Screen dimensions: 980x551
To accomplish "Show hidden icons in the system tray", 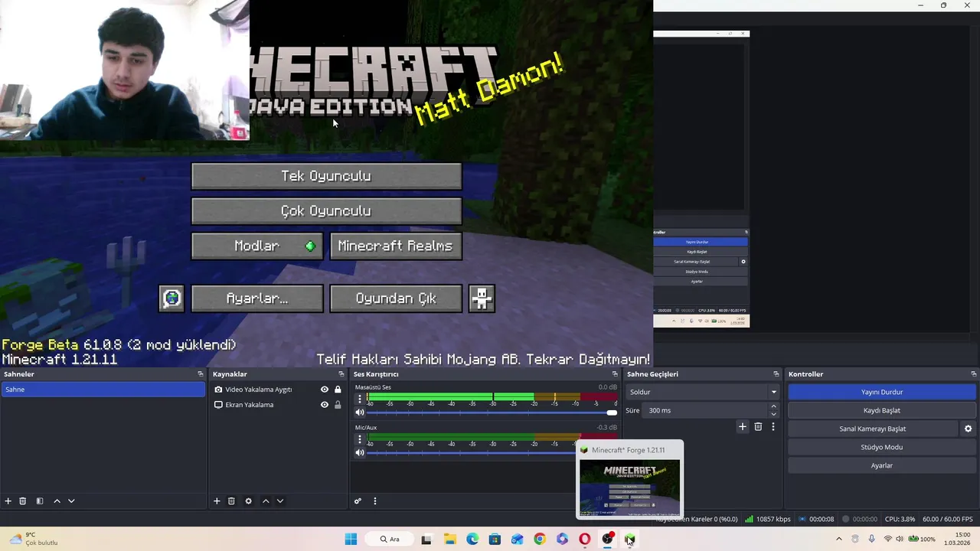I will pos(839,540).
